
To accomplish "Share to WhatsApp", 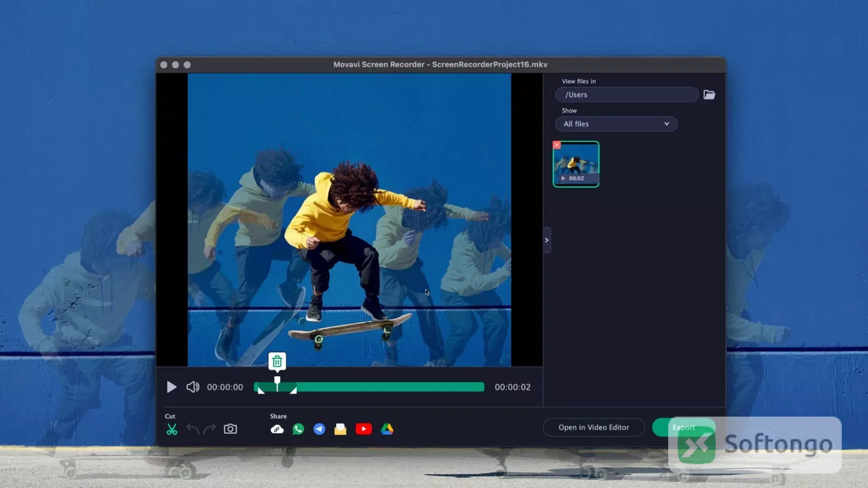I will 298,429.
